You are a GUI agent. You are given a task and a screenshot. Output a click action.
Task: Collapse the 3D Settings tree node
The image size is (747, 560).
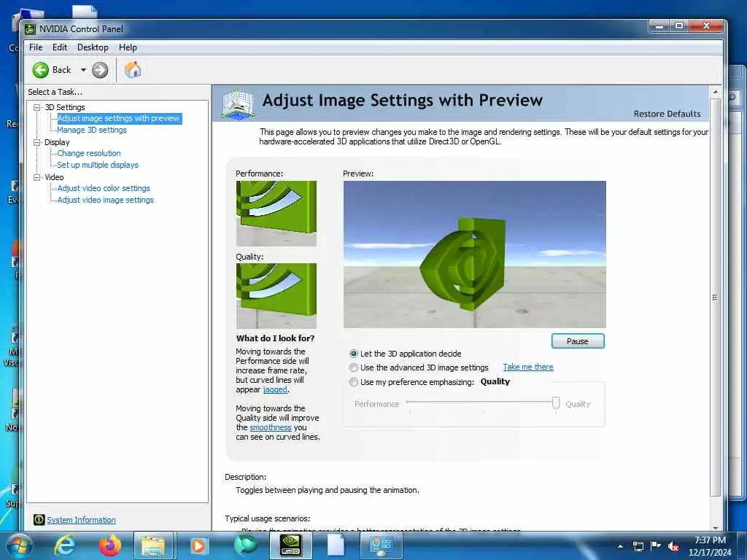point(36,108)
